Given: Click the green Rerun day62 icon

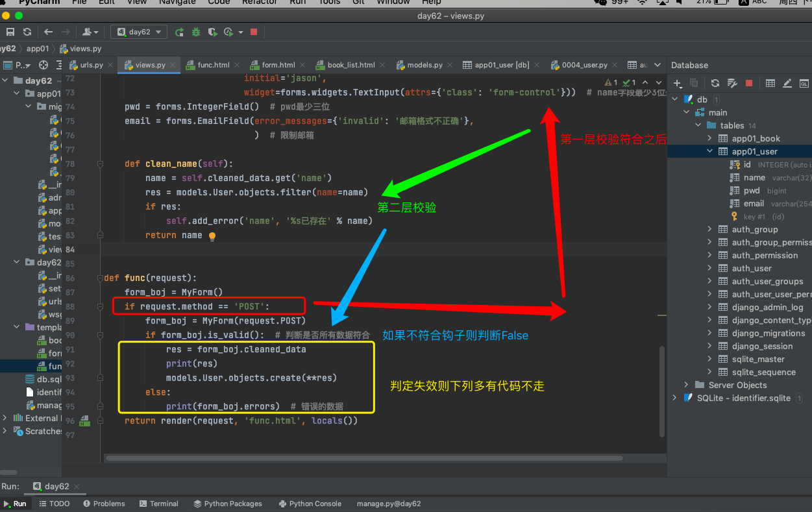Looking at the screenshot, I should point(179,31).
